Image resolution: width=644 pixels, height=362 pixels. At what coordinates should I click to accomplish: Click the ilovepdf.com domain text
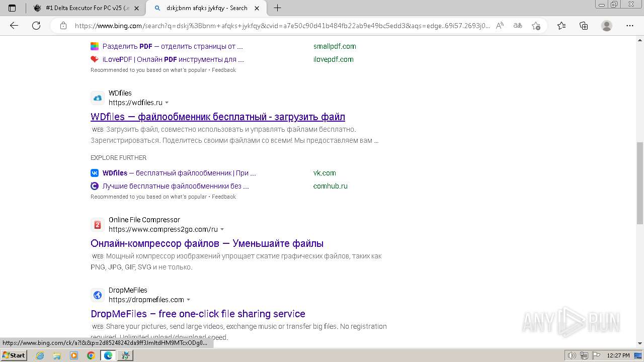point(333,59)
